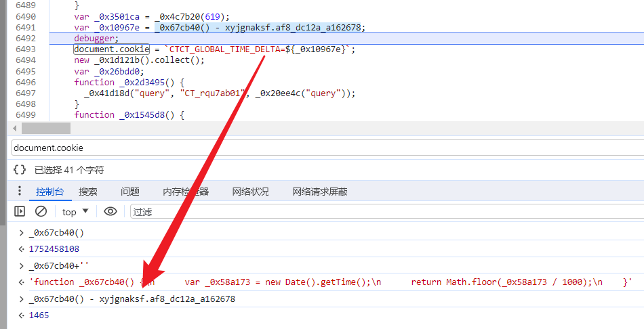Viewport: 644px width, 329px height.
Task: Click the debugger statement in the code
Action: (96, 38)
